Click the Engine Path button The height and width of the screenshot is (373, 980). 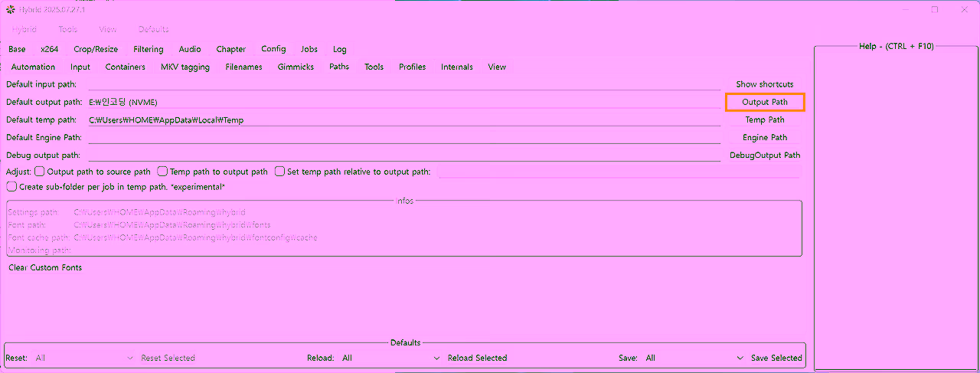point(765,137)
